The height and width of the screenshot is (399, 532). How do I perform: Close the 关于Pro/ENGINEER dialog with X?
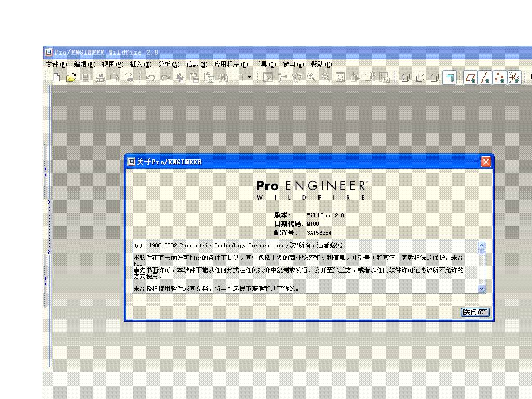click(486, 162)
